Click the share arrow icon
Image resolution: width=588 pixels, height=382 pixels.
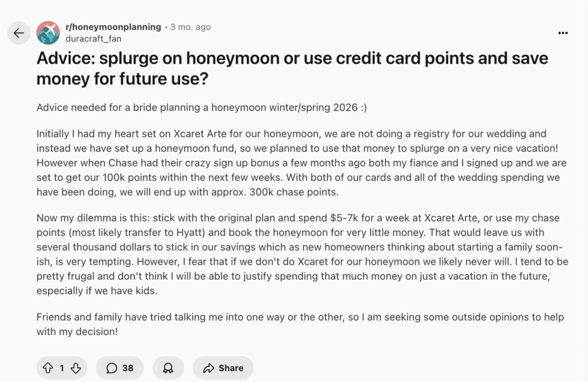(x=208, y=368)
